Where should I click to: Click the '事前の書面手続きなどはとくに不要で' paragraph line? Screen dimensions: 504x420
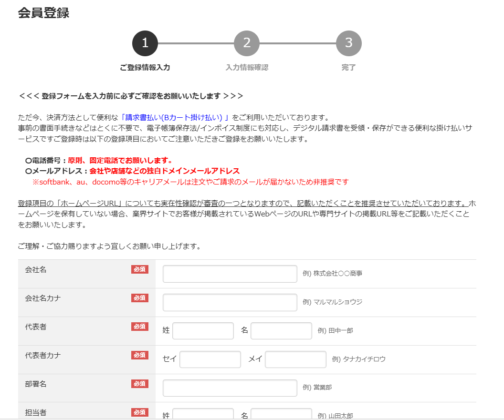(x=245, y=128)
